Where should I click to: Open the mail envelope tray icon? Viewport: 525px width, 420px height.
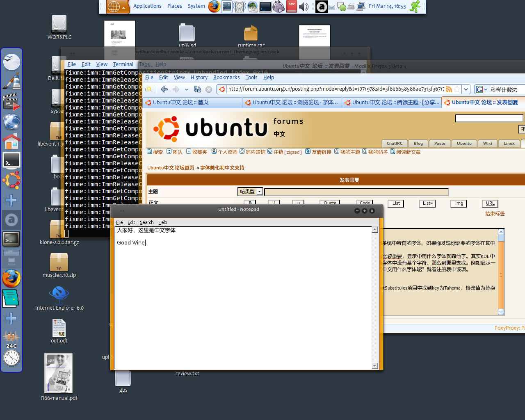pyautogui.click(x=332, y=7)
